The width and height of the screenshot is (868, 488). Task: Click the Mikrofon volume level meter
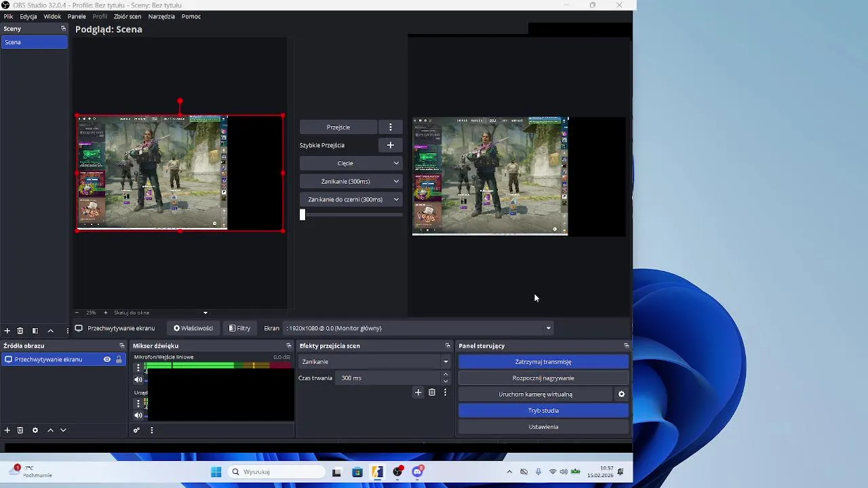click(x=217, y=365)
